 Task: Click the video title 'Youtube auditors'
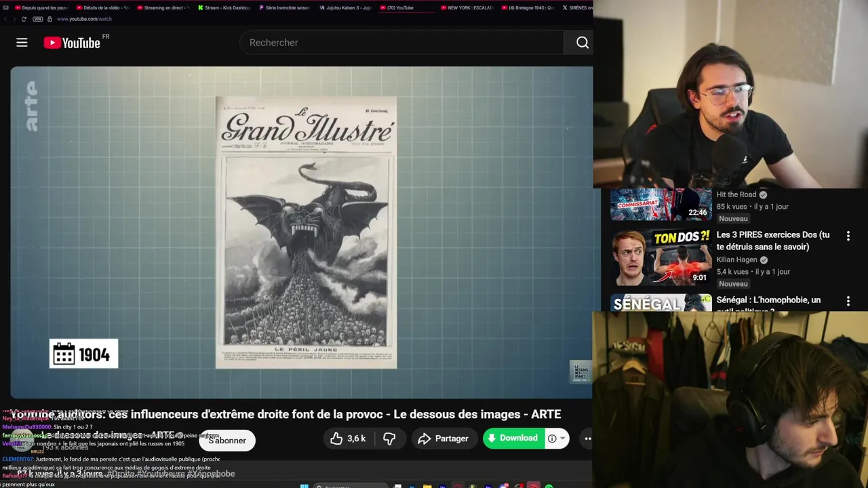286,414
